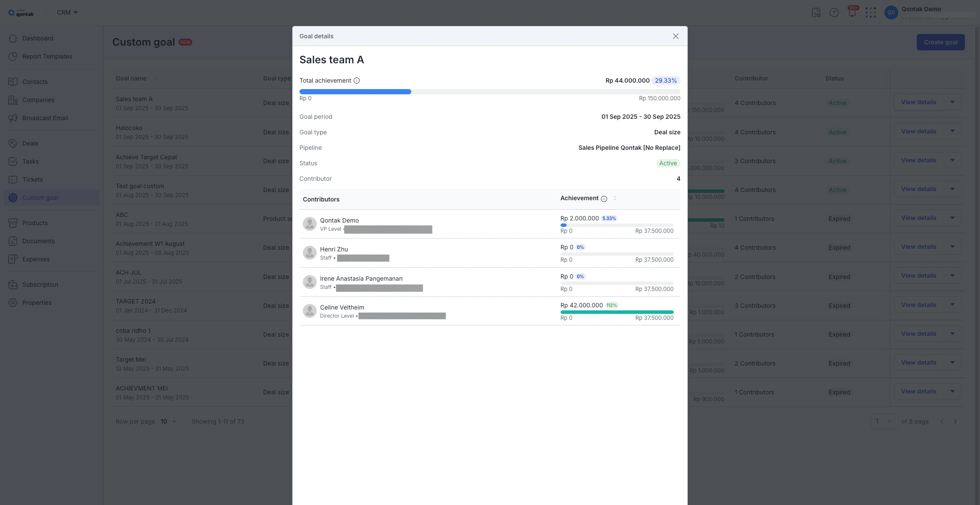The height and width of the screenshot is (505, 980).
Task: Open the apps grid launcher
Action: (x=871, y=12)
